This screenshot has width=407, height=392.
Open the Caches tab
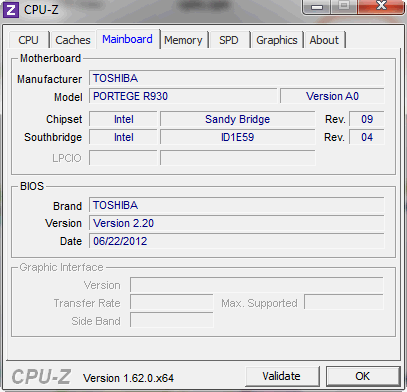73,40
